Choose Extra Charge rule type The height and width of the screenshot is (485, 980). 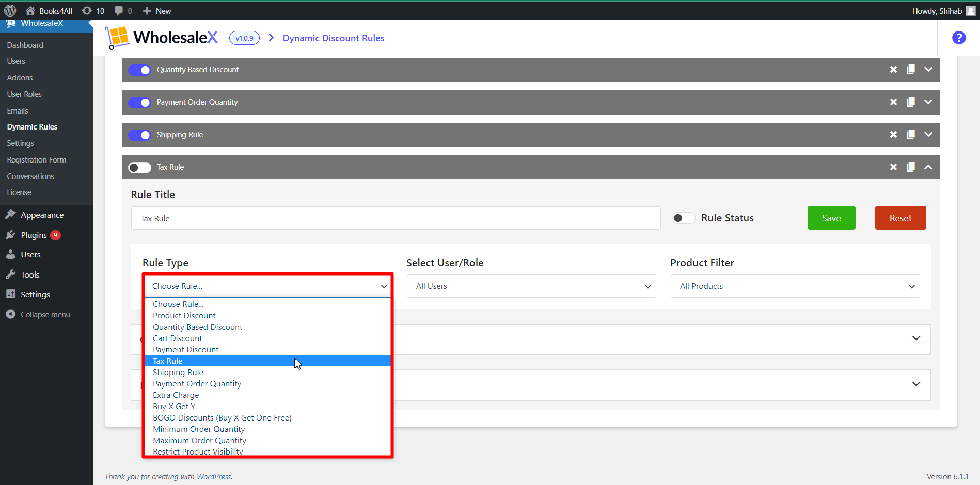267,395
